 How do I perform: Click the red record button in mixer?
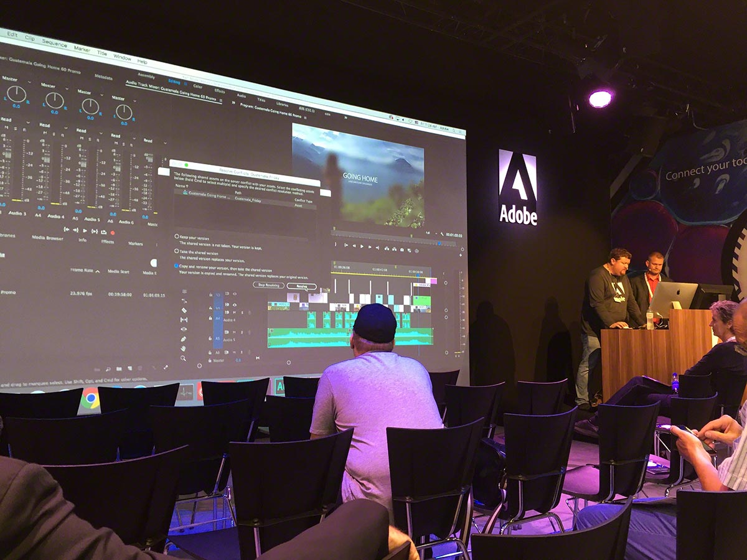(x=112, y=233)
